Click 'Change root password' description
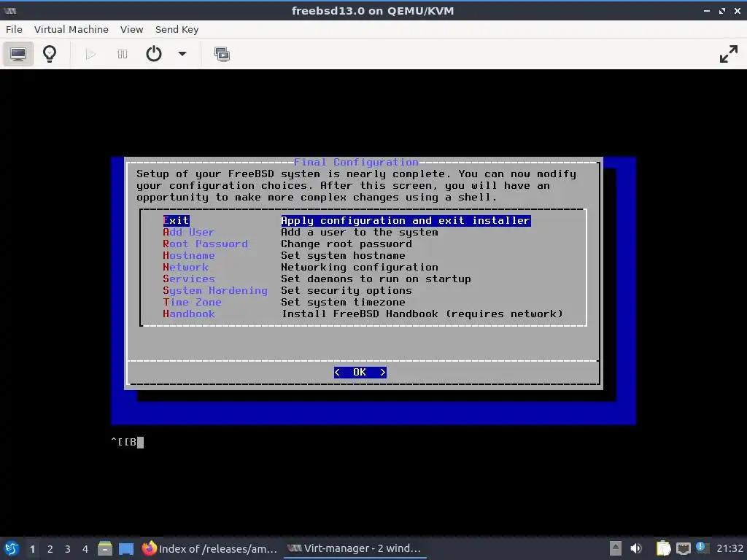The width and height of the screenshot is (747, 560). [x=347, y=244]
